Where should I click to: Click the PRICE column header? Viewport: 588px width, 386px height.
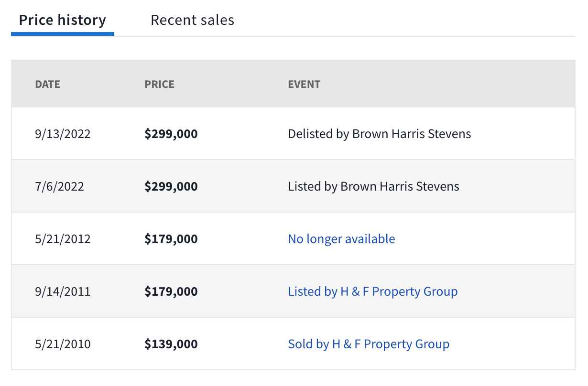coord(159,85)
